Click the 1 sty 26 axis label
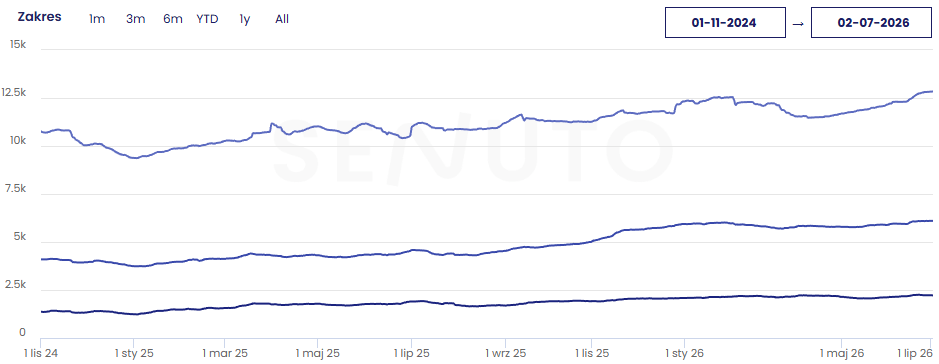The width and height of the screenshot is (939, 364). (x=685, y=353)
